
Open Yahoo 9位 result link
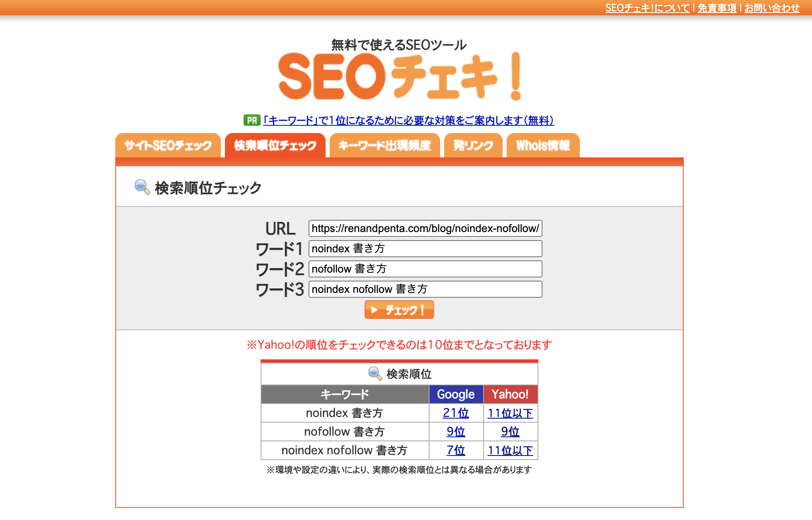coord(510,432)
